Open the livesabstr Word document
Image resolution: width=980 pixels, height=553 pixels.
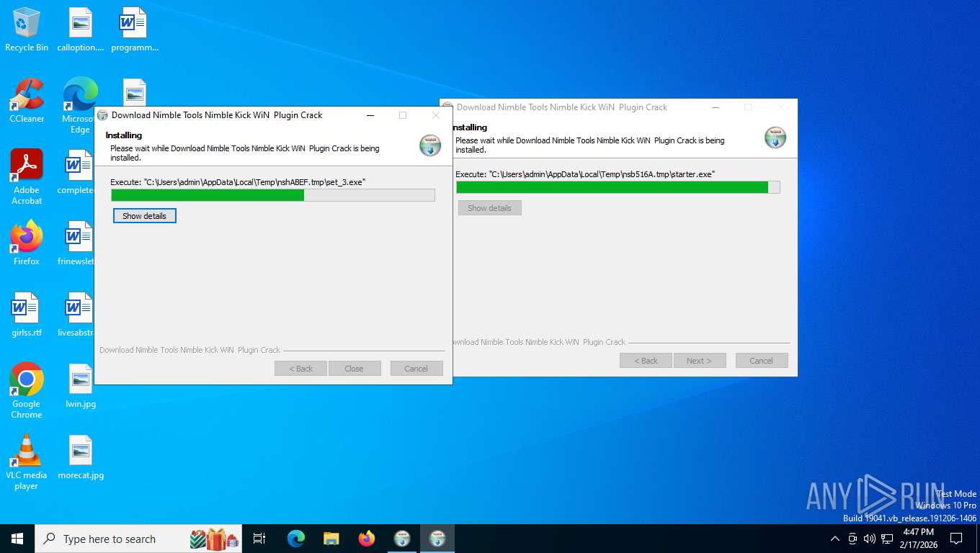(78, 315)
